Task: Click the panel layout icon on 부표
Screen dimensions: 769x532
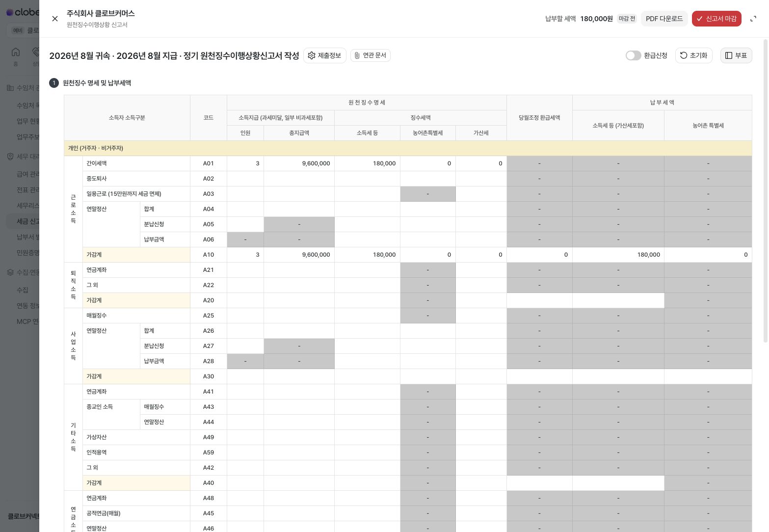Action: pyautogui.click(x=729, y=55)
